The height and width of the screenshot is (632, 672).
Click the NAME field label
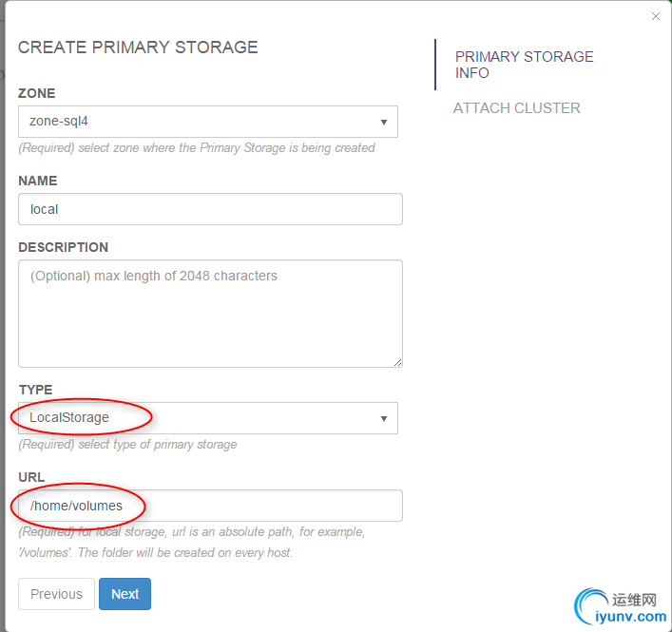click(x=38, y=181)
